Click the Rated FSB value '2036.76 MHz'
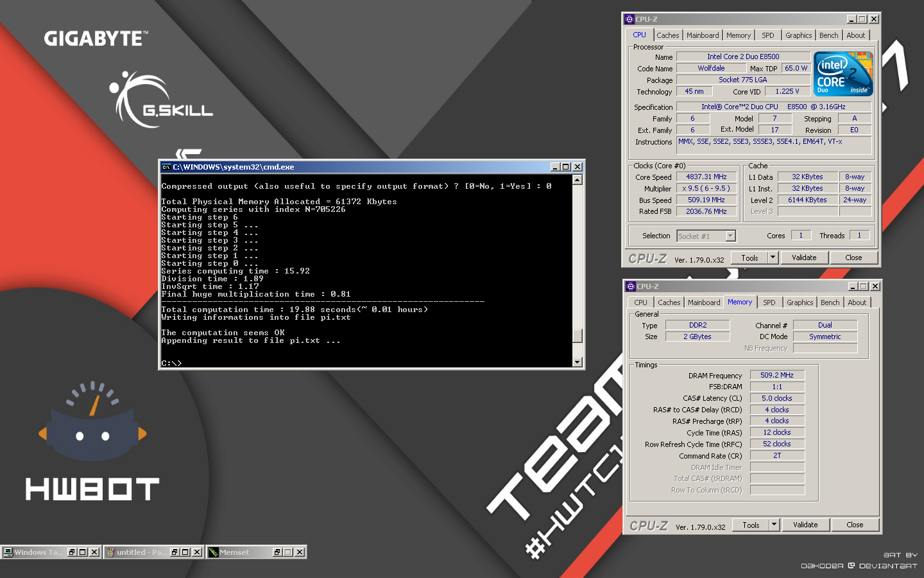 click(x=706, y=211)
